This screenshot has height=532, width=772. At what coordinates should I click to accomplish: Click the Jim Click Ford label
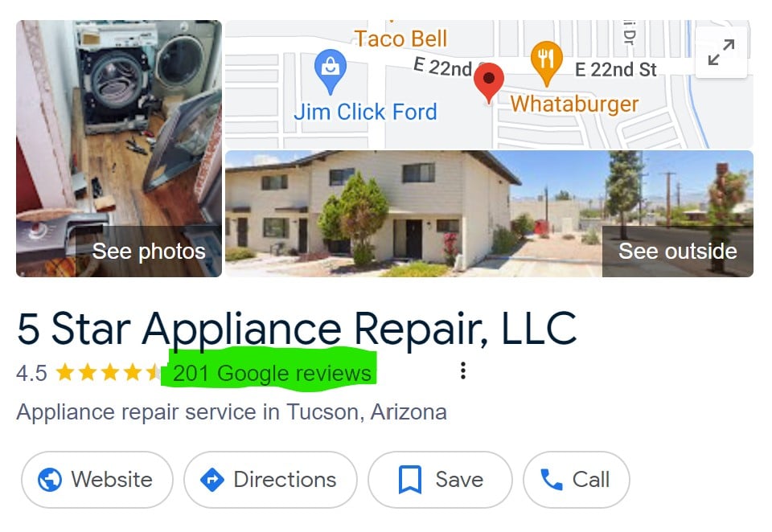[365, 113]
